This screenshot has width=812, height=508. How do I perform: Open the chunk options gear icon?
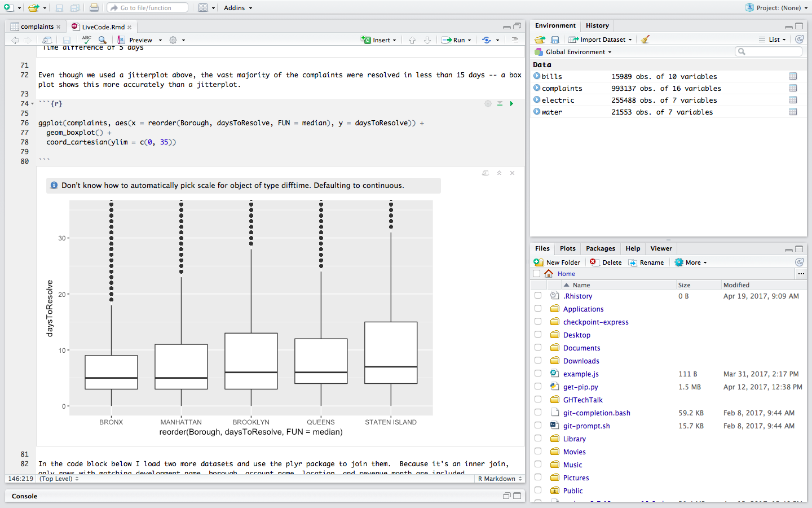488,104
